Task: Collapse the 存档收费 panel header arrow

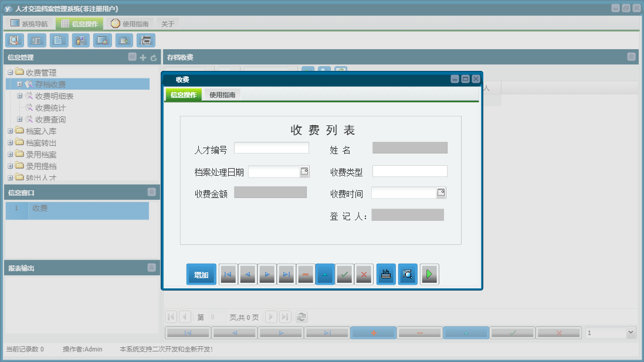Action: (x=630, y=57)
